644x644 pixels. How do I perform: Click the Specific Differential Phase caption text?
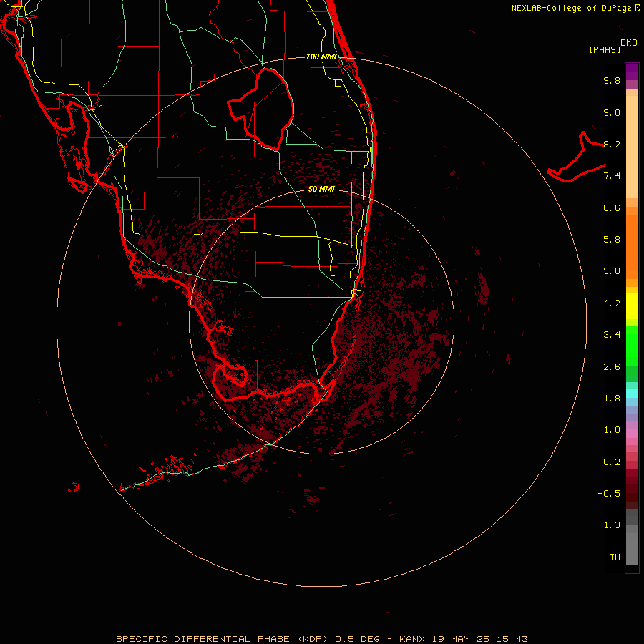321,639
